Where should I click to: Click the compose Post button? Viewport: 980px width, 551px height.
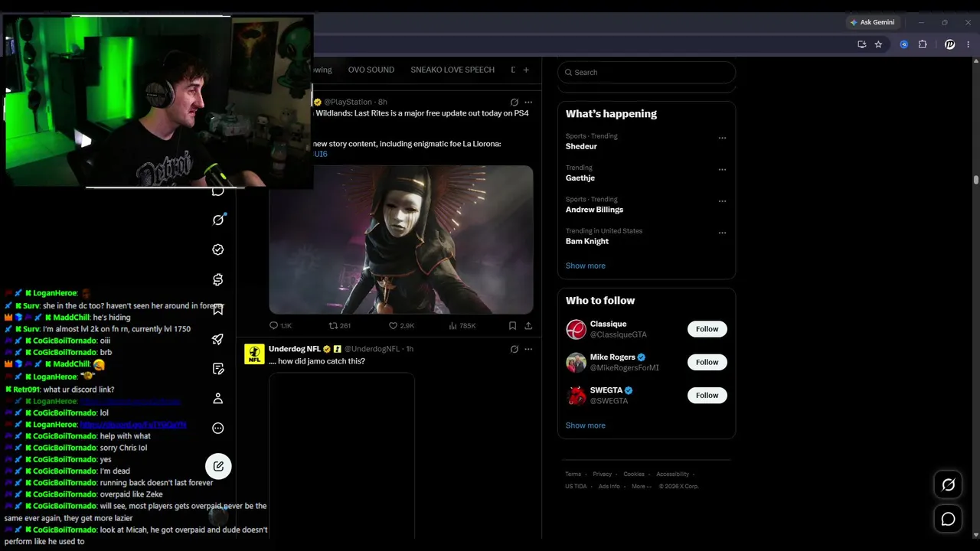click(x=218, y=466)
